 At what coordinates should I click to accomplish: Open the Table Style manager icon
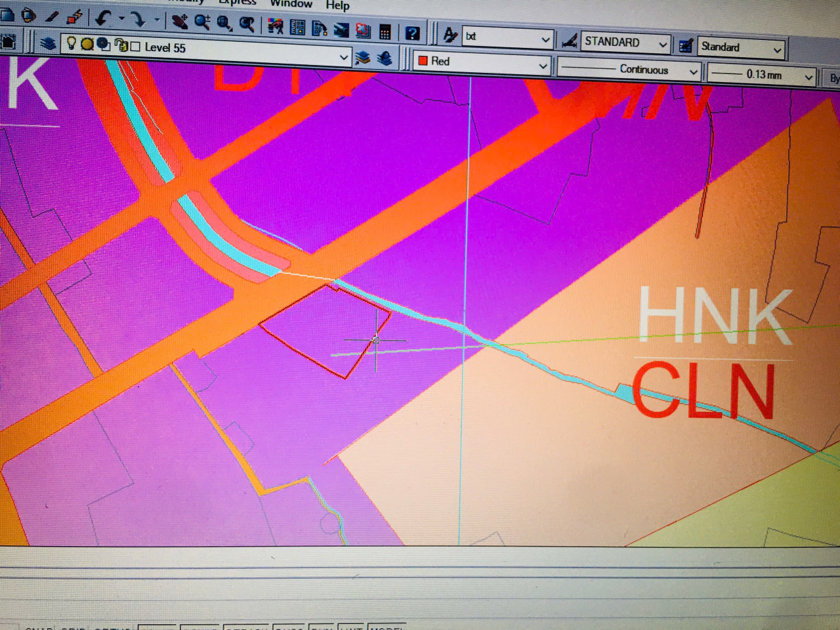coord(686,45)
